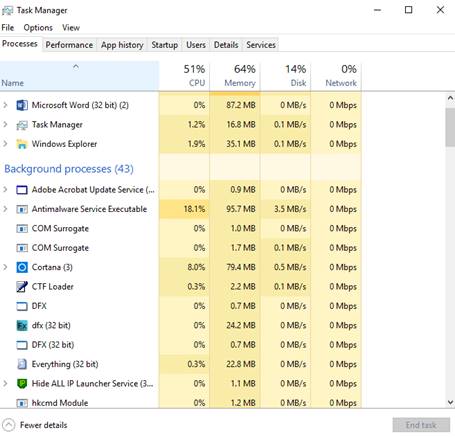
Task: Click the Hide ALL IP Launcher shield icon
Action: 22,384
